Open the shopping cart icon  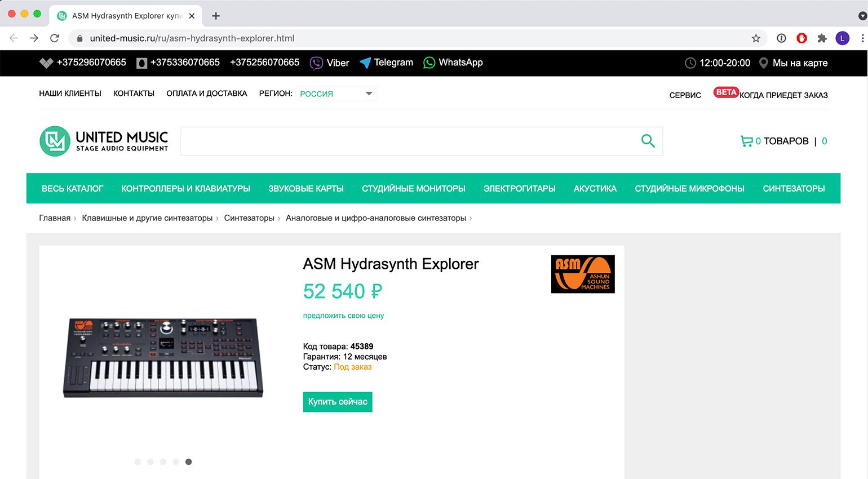coord(748,141)
